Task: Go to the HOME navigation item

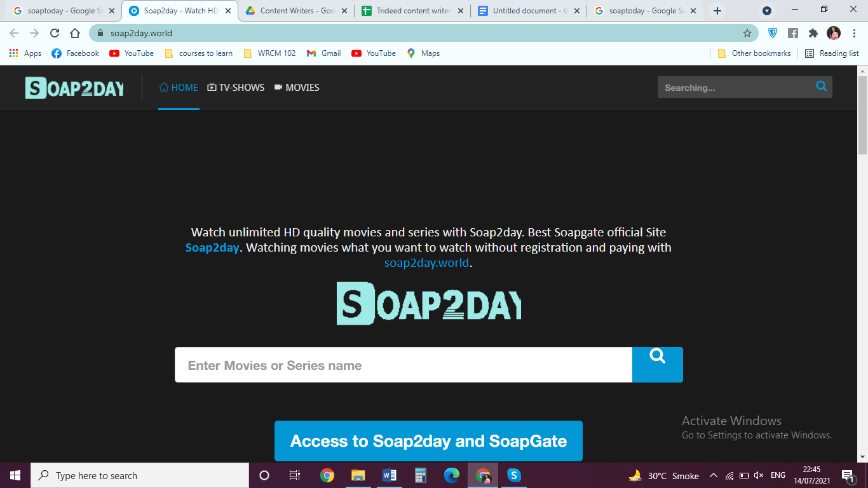Action: tap(179, 88)
